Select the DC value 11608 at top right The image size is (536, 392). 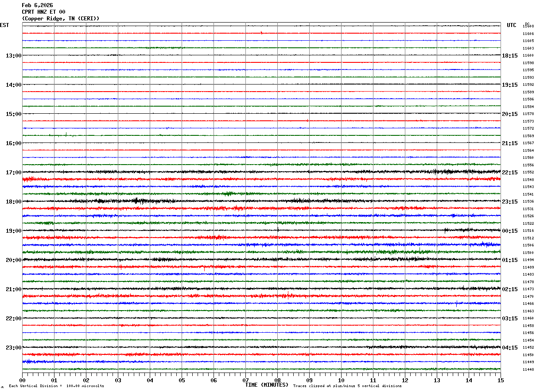coord(528,27)
